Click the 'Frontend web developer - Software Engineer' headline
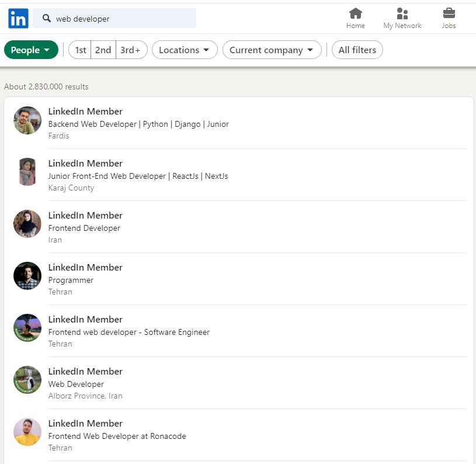Viewport: 476px width, 464px height. pos(129,332)
